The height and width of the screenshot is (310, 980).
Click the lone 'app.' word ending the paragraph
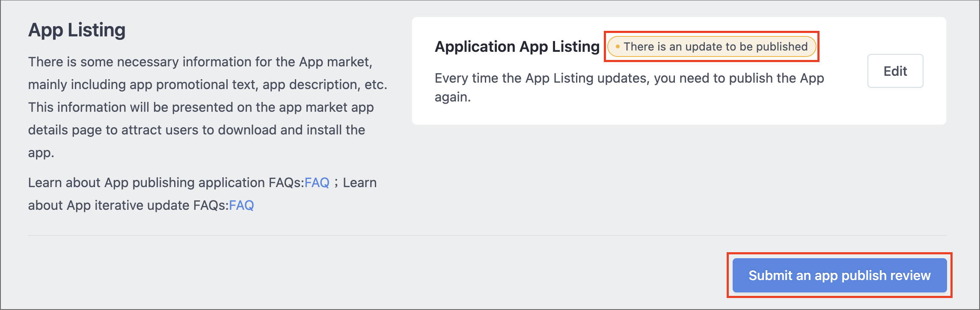pos(41,153)
